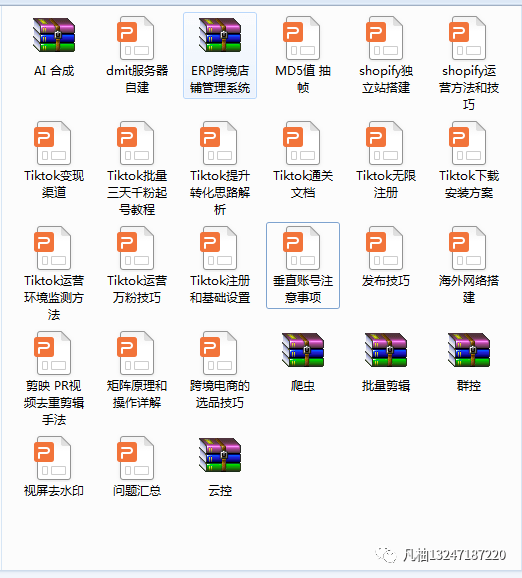
Task: Click the label "跨境电商的选品技巧"
Action: [220, 394]
